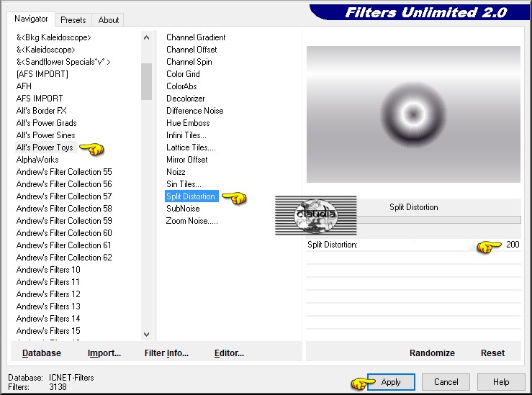Click Randomize to shuffle settings
Viewport: 532px width, 395px height.
(x=432, y=353)
